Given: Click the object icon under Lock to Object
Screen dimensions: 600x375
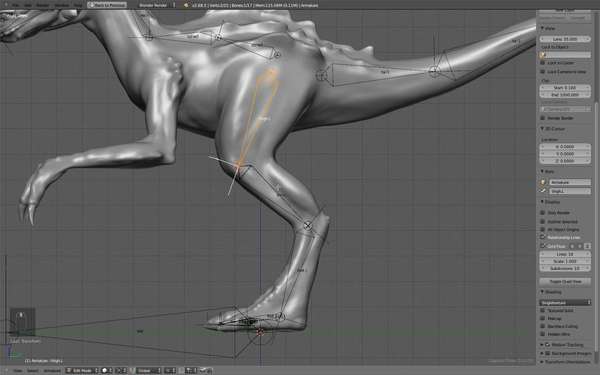Looking at the screenshot, I should (543, 55).
